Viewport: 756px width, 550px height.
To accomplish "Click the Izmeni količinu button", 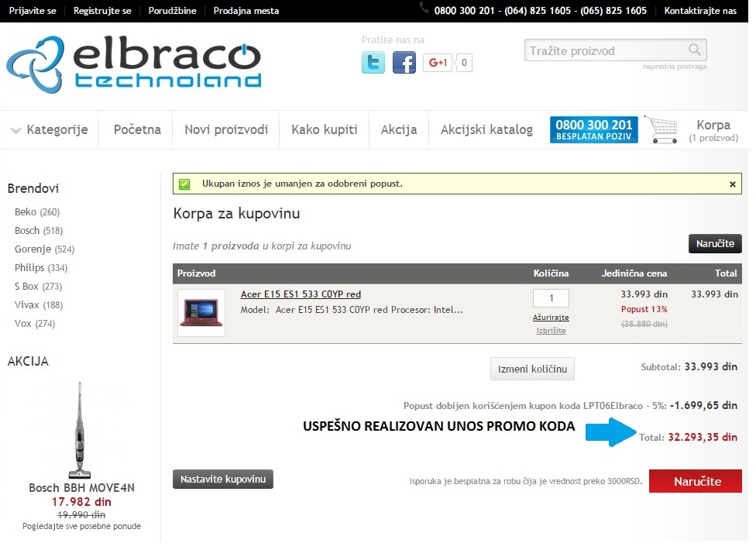I will pos(532,370).
